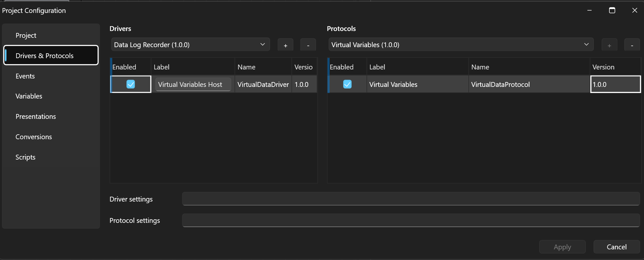
Task: Minimize the Project Configuration window
Action: (x=589, y=10)
